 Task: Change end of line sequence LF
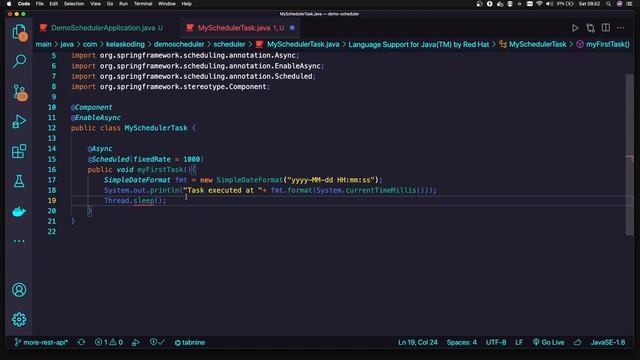519,342
